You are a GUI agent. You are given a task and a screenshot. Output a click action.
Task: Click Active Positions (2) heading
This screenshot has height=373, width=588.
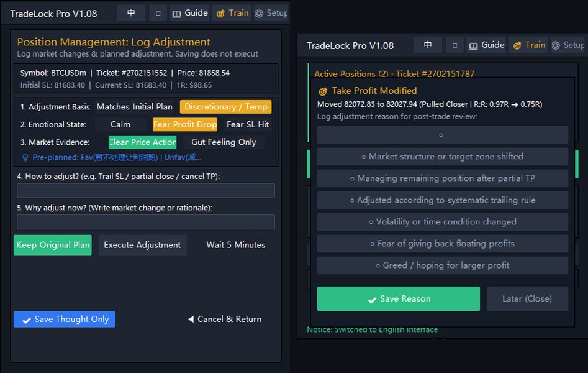(x=351, y=74)
